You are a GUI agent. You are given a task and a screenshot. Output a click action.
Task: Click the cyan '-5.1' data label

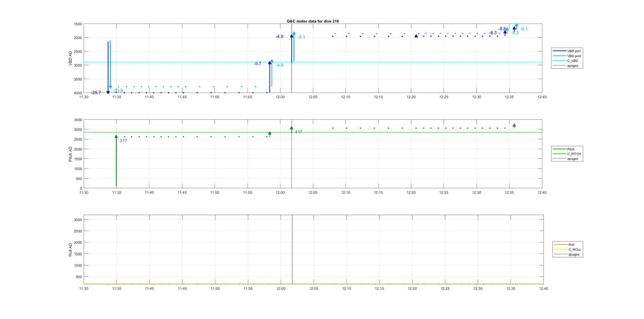point(301,37)
